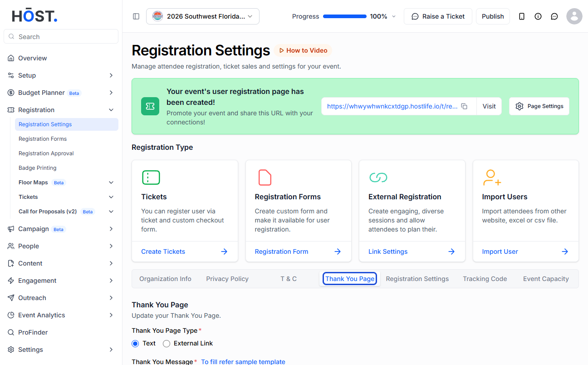
Task: Open Page Settings button
Action: [x=539, y=106]
